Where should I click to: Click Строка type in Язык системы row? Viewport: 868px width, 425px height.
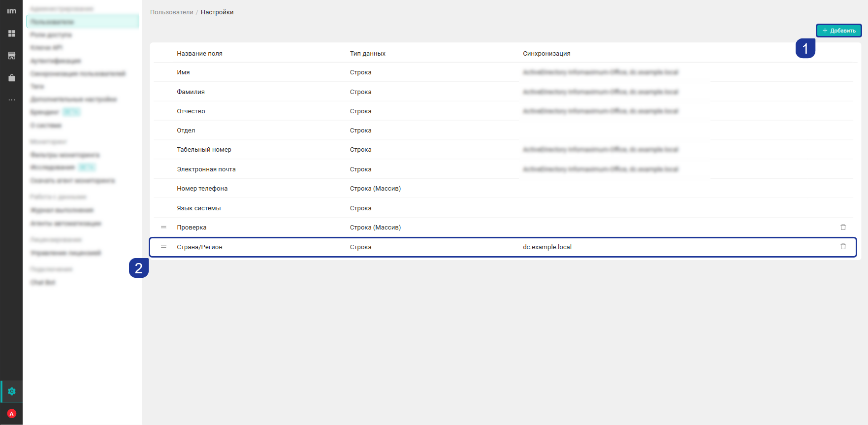(x=360, y=208)
